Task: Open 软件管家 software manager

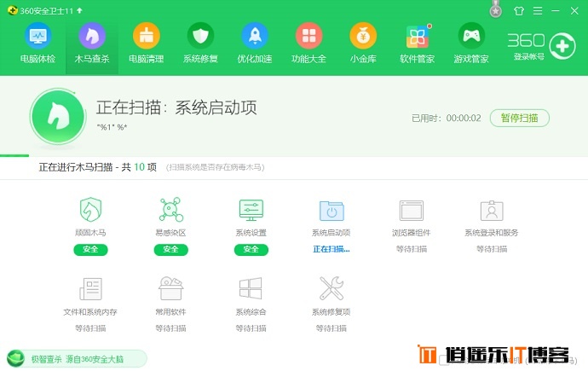Action: pyautogui.click(x=417, y=43)
